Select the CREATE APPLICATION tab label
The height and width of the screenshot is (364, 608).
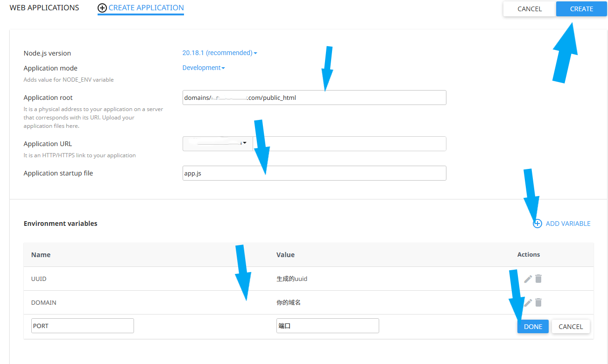146,8
